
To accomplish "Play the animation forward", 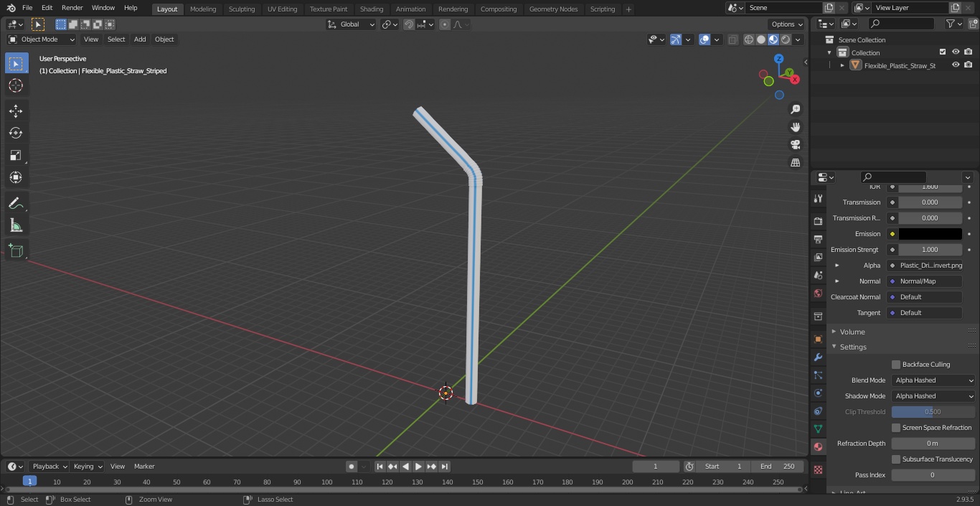I will click(x=418, y=467).
